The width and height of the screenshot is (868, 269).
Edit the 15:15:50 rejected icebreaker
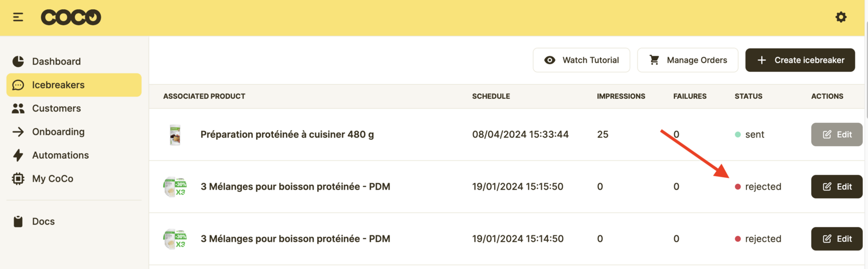point(837,187)
